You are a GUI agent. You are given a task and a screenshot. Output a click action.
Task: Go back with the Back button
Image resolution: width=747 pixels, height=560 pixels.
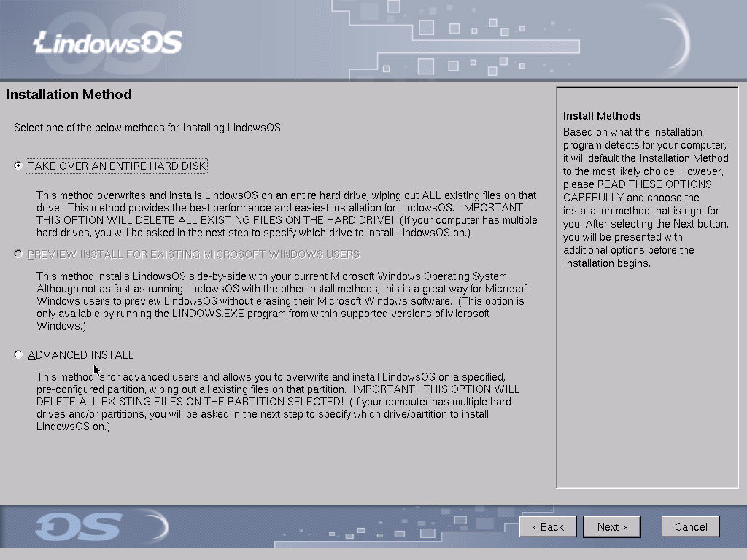[x=548, y=526]
